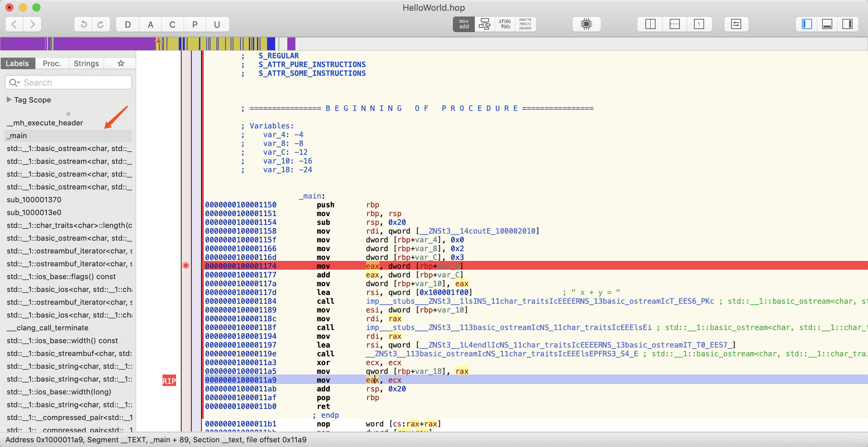Toggle the left sidebar panel

tap(807, 24)
